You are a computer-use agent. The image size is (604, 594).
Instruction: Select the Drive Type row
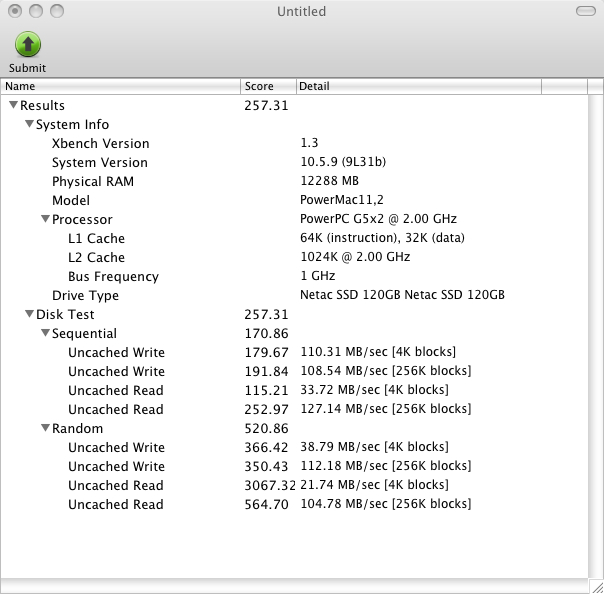pos(294,295)
